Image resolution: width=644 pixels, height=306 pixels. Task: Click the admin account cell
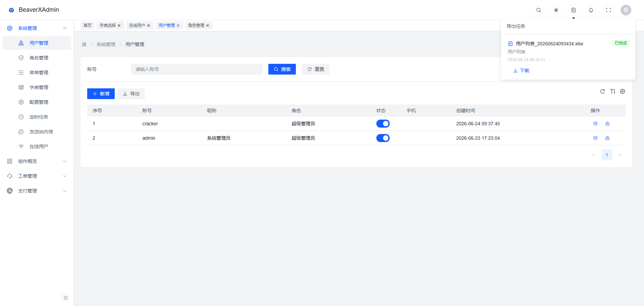(x=149, y=138)
